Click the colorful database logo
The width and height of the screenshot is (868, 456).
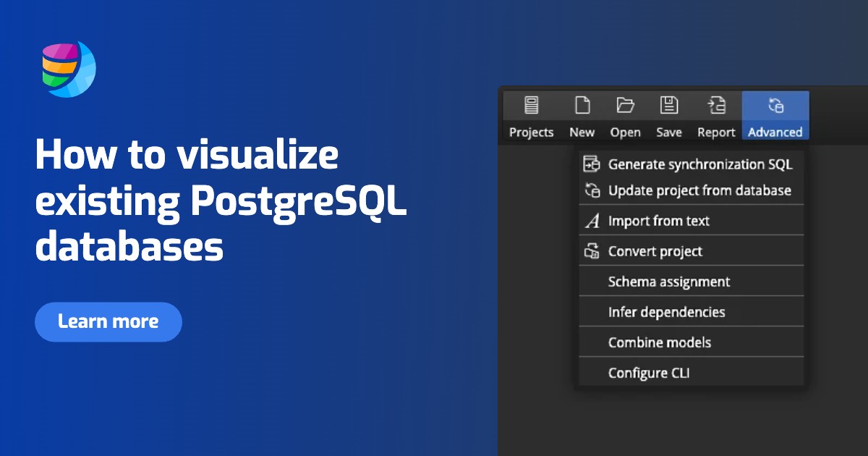[69, 69]
